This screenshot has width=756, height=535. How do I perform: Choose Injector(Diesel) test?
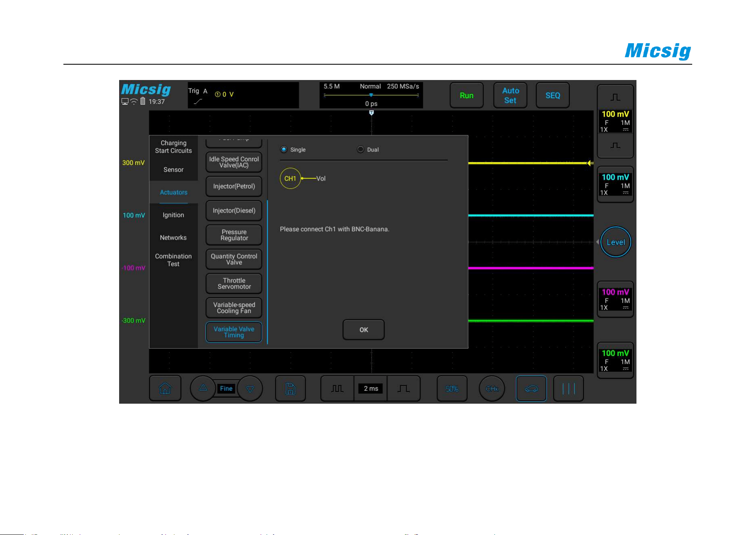point(234,211)
